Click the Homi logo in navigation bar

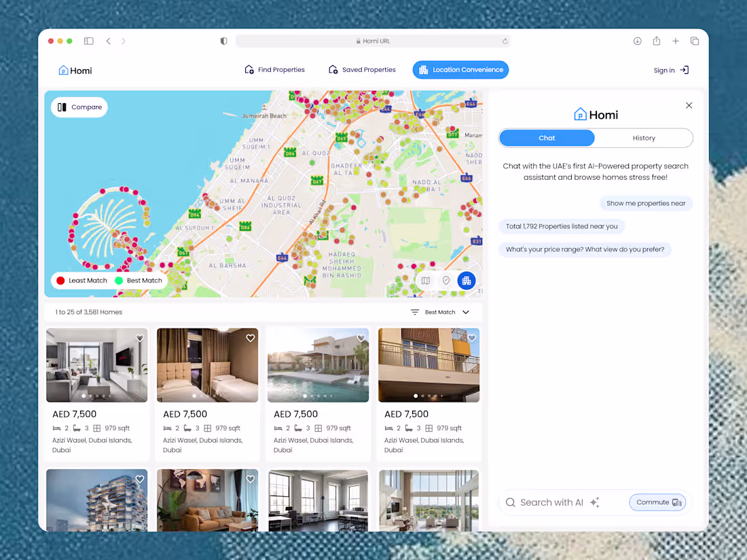[75, 71]
